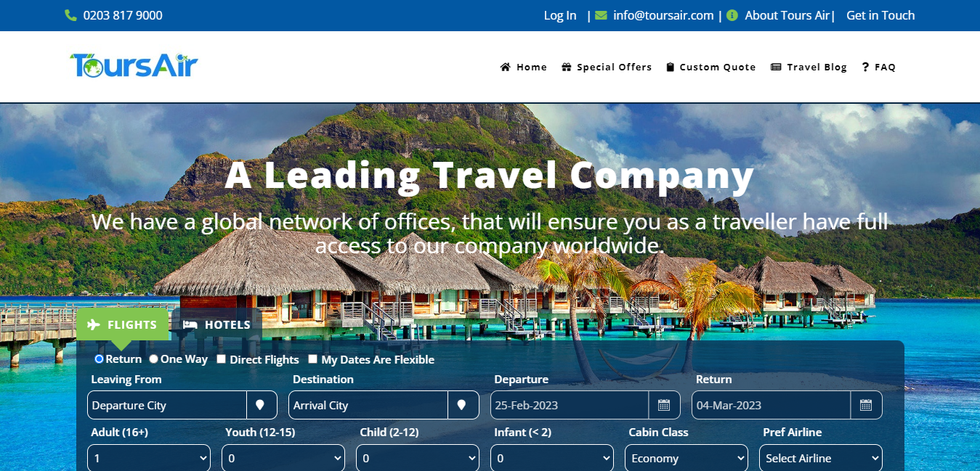Image resolution: width=980 pixels, height=471 pixels.
Task: Open the Special Offers menu item
Action: click(x=607, y=67)
